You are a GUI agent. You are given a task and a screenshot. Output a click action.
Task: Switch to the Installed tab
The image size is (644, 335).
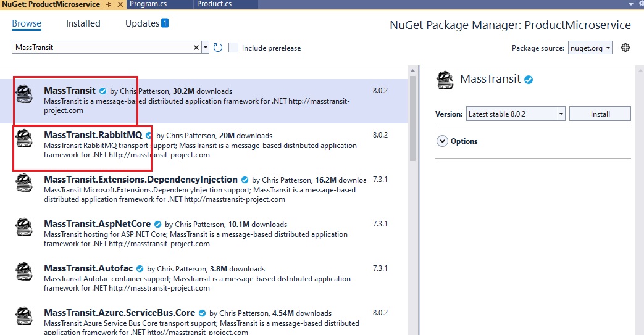click(83, 23)
